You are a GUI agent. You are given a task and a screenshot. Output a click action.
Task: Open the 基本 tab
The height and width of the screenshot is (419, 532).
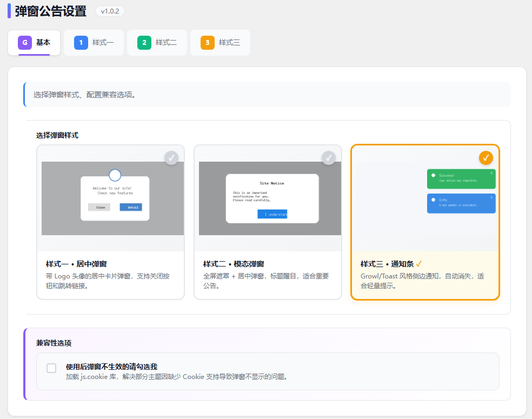tap(34, 43)
